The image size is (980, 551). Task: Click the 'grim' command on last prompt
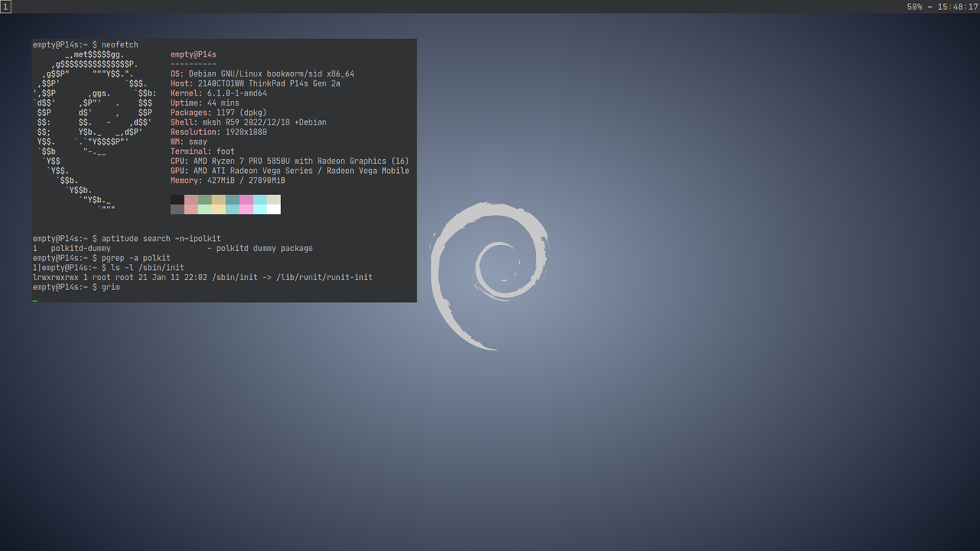pyautogui.click(x=111, y=287)
